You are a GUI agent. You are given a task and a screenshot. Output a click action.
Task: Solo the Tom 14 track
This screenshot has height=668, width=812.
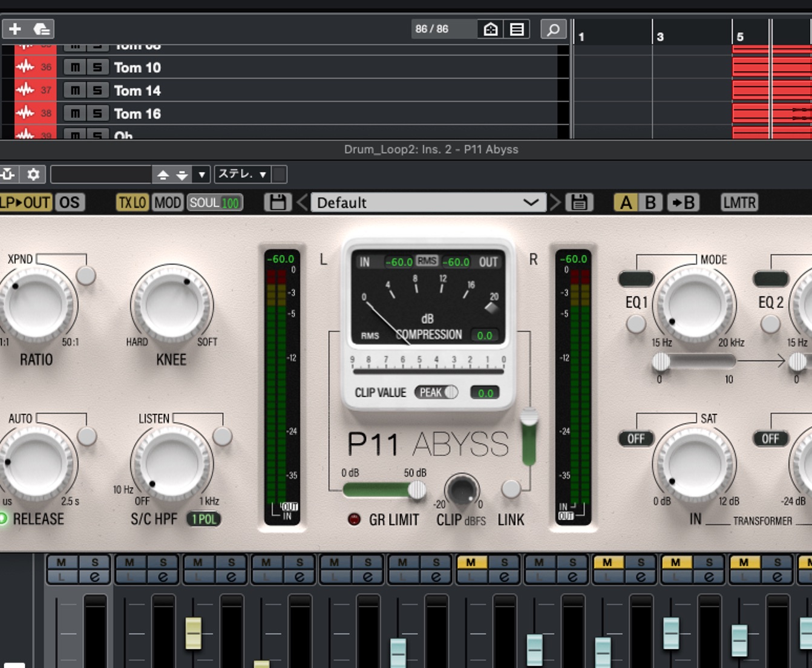click(x=97, y=90)
